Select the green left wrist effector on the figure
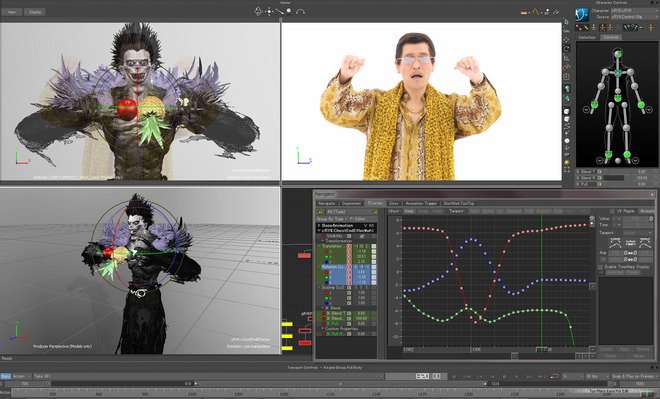This screenshot has height=399, width=660. tap(594, 104)
